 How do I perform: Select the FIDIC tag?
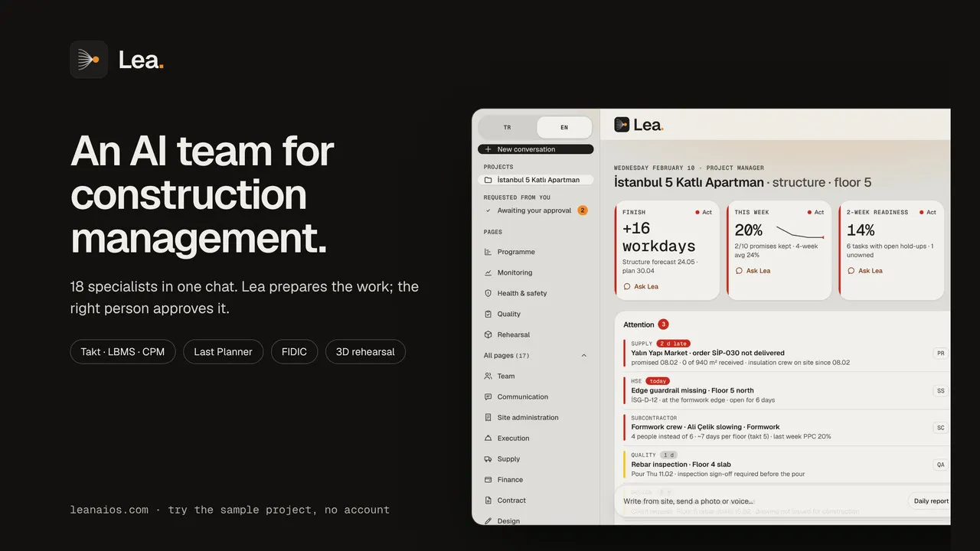[x=294, y=352]
